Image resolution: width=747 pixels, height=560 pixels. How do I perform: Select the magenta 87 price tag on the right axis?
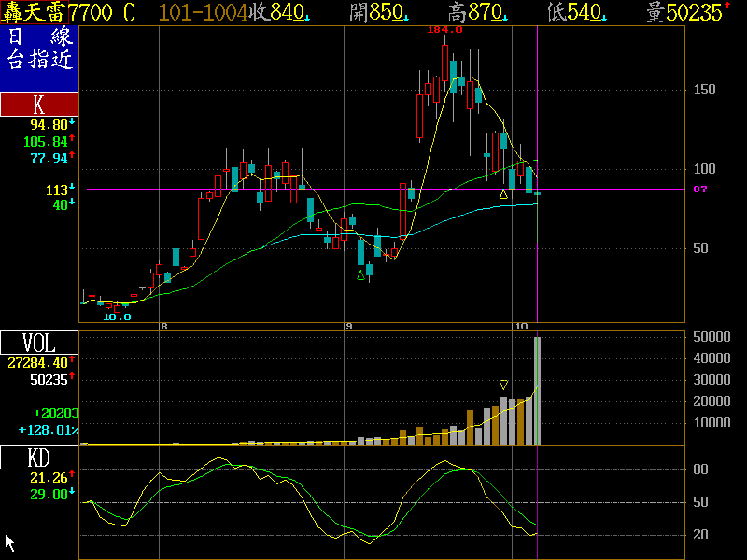click(699, 189)
